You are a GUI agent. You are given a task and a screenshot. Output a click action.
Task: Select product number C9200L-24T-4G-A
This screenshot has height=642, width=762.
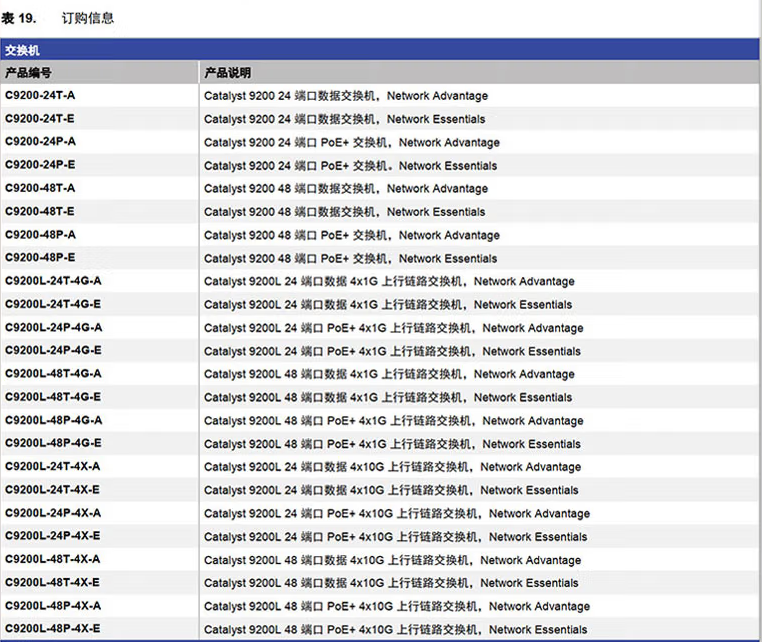click(53, 281)
